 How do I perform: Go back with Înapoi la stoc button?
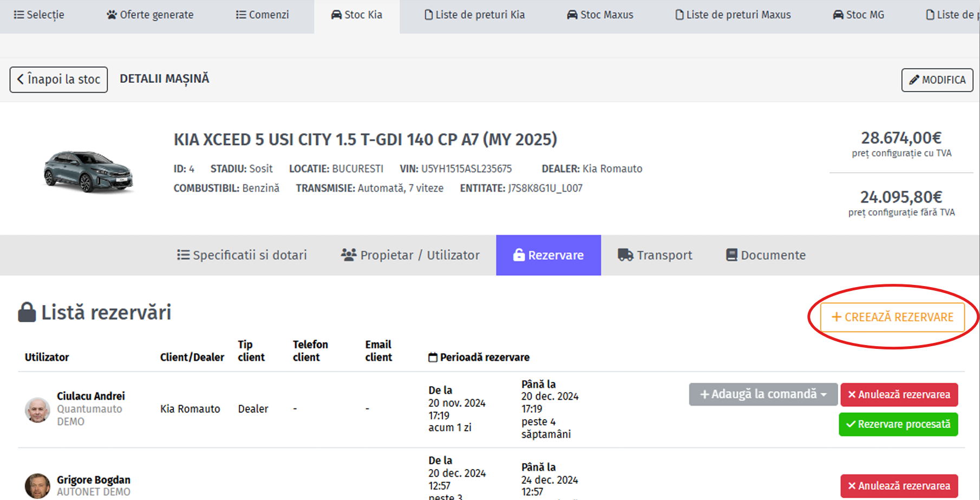58,80
